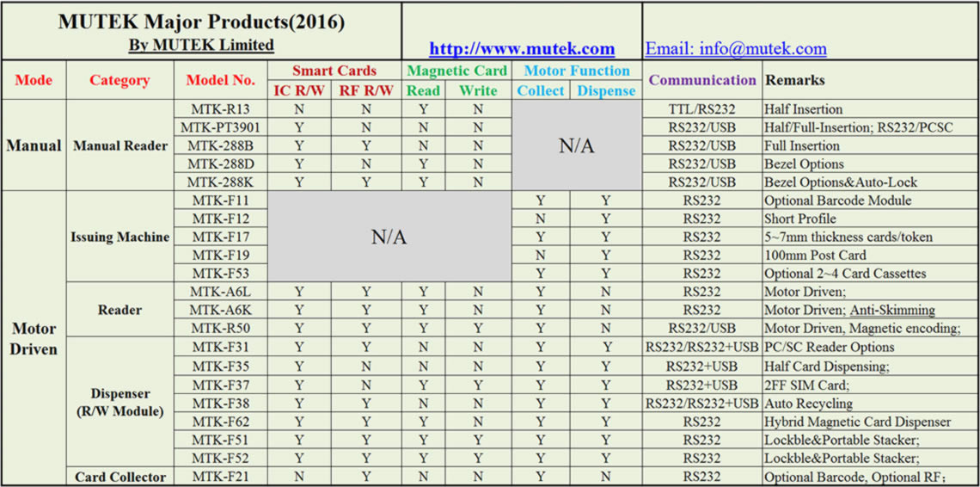
Task: Click the 'By MUTEK Limited' subtitle
Action: point(201,45)
